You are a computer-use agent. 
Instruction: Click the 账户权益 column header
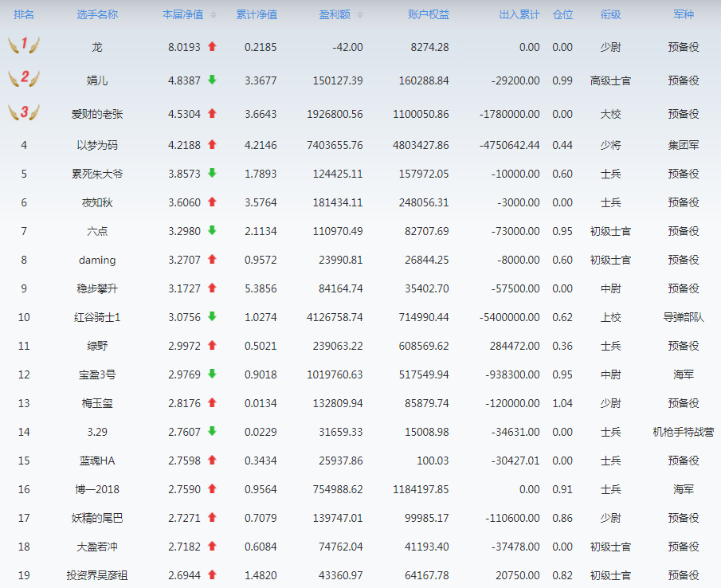click(x=429, y=14)
